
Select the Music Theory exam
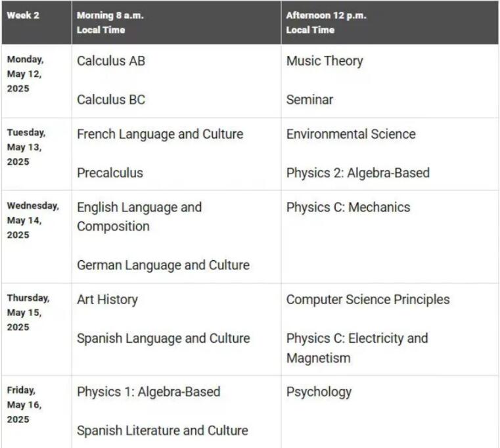[x=324, y=60]
